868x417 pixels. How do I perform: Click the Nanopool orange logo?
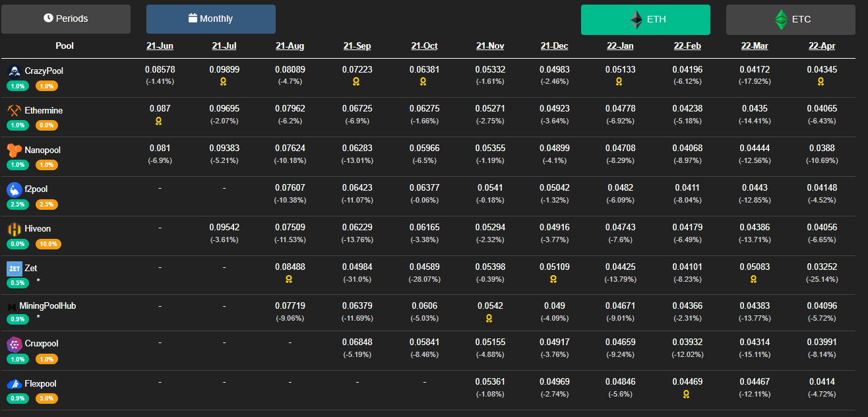point(14,150)
